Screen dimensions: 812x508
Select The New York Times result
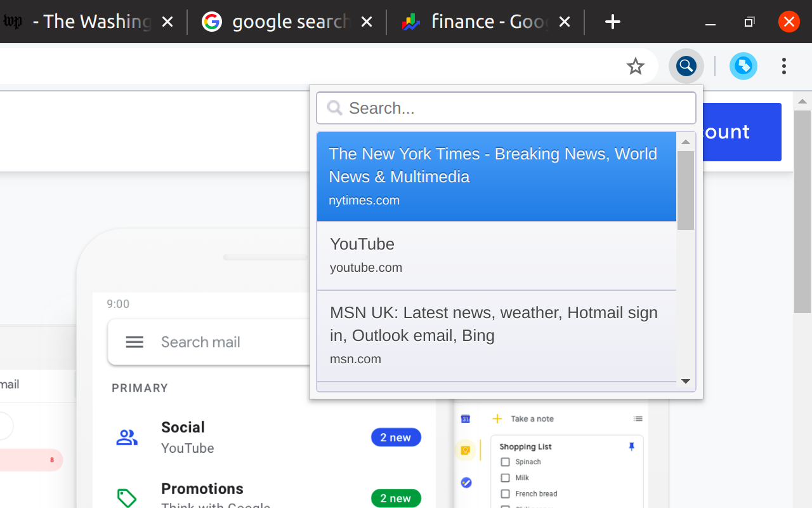tap(497, 177)
